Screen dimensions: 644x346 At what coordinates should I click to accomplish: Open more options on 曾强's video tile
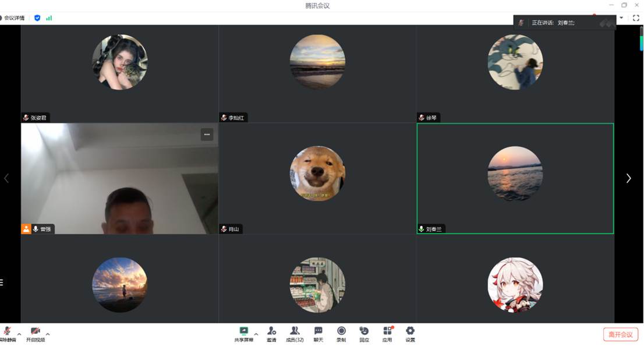pyautogui.click(x=207, y=135)
